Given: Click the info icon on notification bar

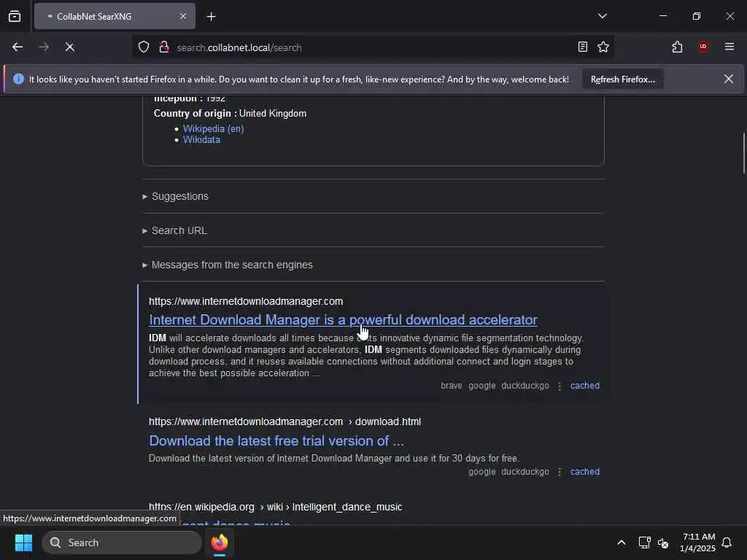Looking at the screenshot, I should coord(18,79).
